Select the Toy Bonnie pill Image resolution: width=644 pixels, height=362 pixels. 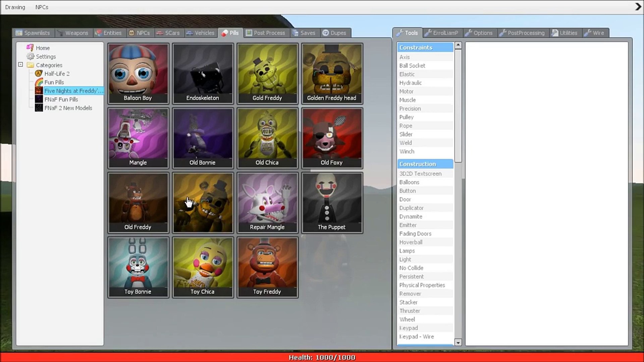pos(138,267)
